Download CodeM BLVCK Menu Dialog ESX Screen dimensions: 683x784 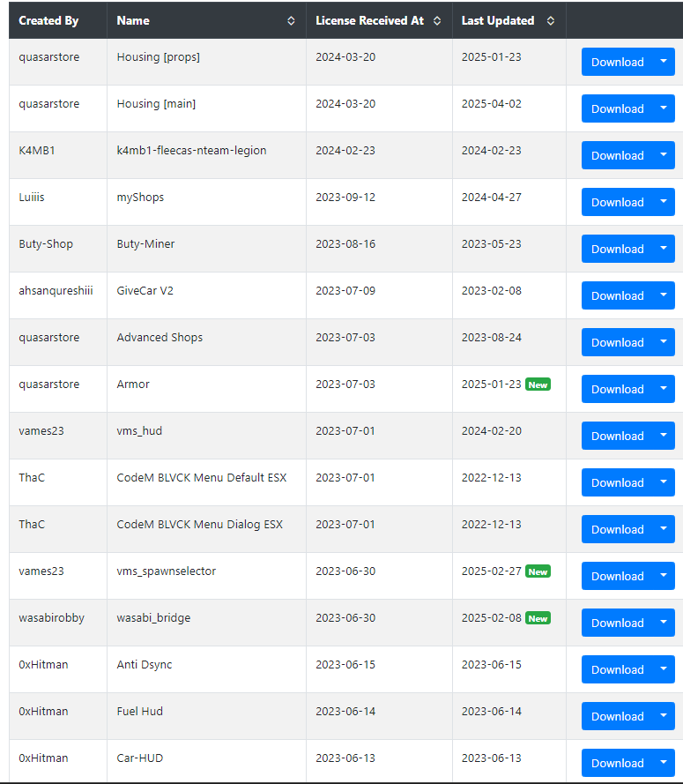[x=618, y=529]
